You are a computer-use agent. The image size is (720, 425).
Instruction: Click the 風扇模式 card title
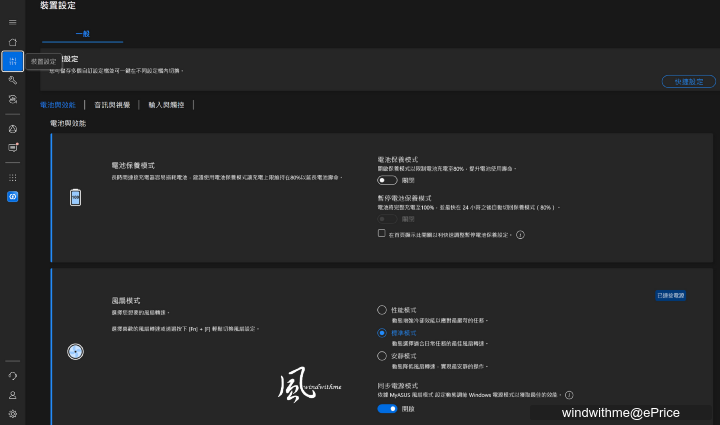[x=126, y=301]
